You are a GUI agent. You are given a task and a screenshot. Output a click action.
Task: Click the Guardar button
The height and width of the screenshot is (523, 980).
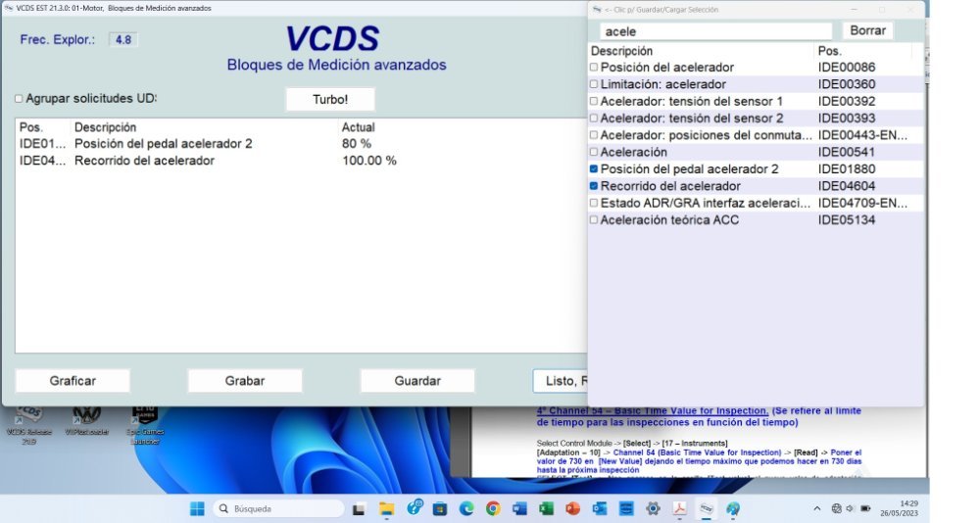click(x=417, y=381)
